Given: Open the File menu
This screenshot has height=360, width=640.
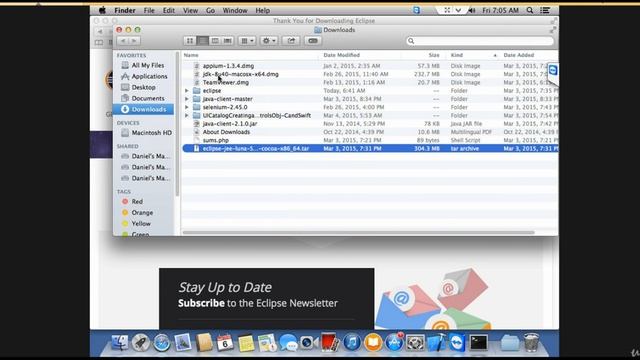Looking at the screenshot, I should [149, 11].
